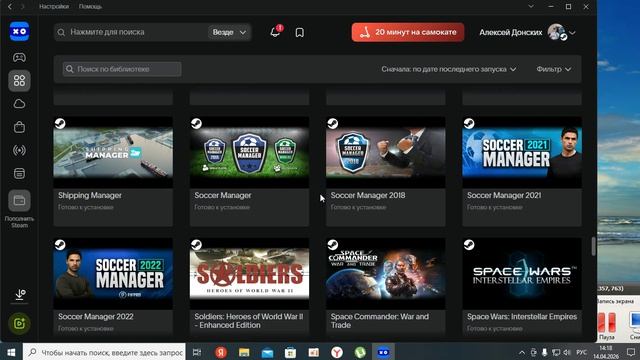This screenshot has height=360, width=640.
Task: Click the back navigation arrow
Action: pyautogui.click(x=10, y=7)
